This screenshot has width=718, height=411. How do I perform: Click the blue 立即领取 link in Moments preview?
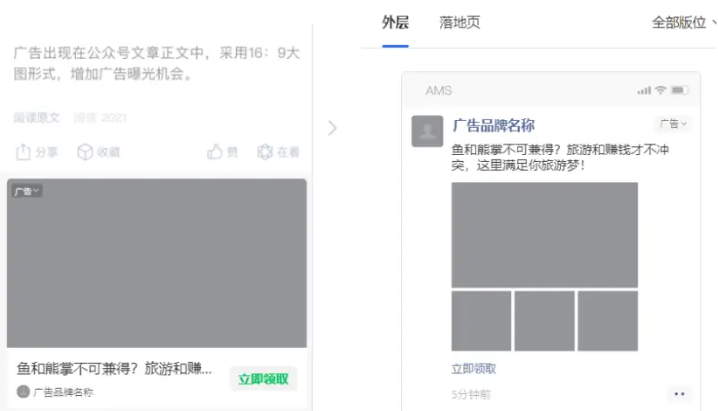[473, 369]
